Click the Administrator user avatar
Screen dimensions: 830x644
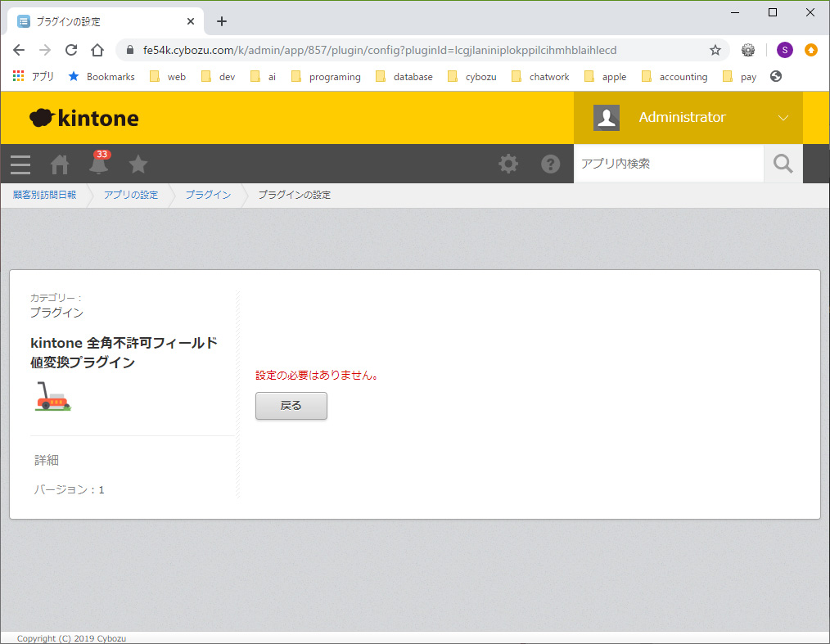(x=606, y=118)
